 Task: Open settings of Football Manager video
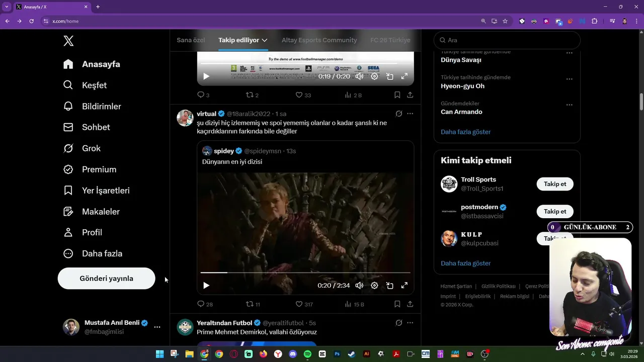(x=374, y=76)
